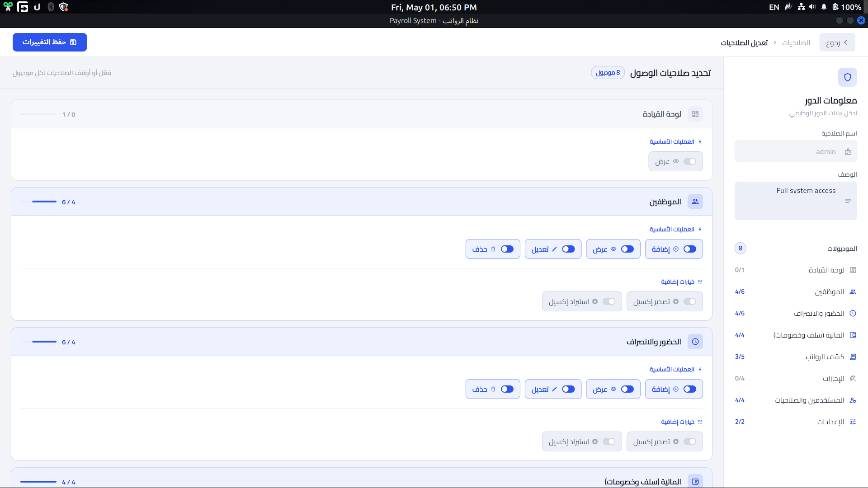Enable تصدير إكسيل for الحضور والانصراف
The width and height of the screenshot is (868, 488).
(x=690, y=441)
